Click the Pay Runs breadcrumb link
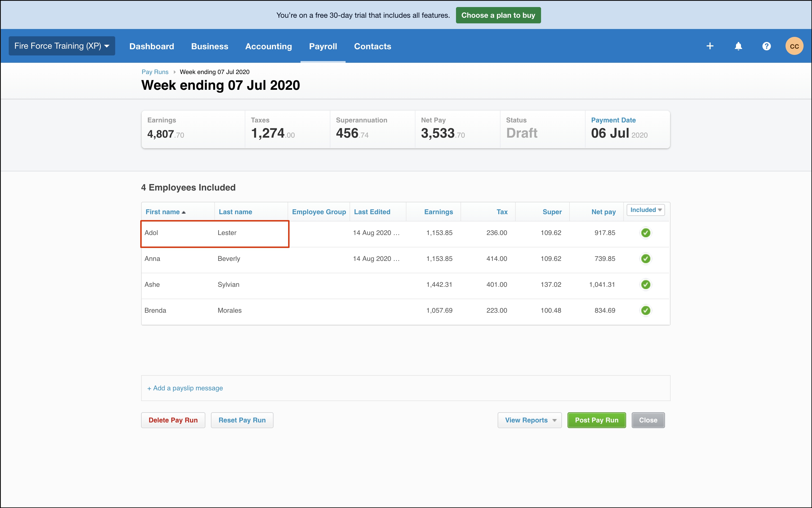The width and height of the screenshot is (812, 508). 155,71
